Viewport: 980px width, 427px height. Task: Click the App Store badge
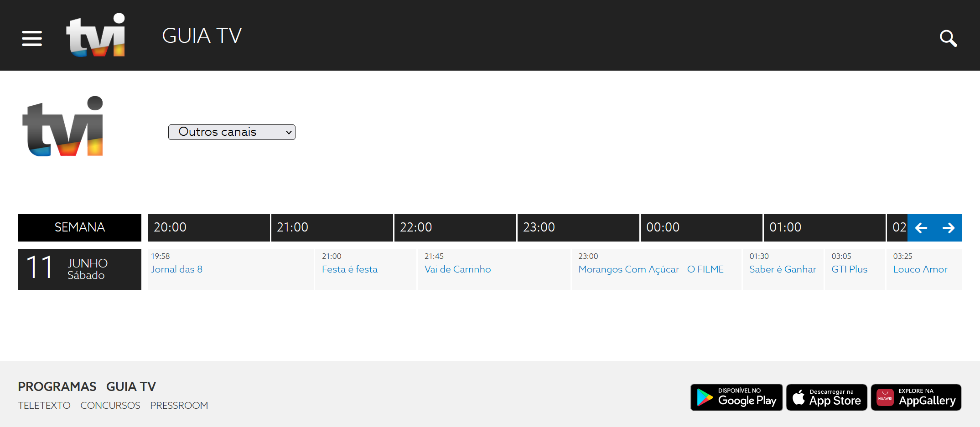click(827, 397)
